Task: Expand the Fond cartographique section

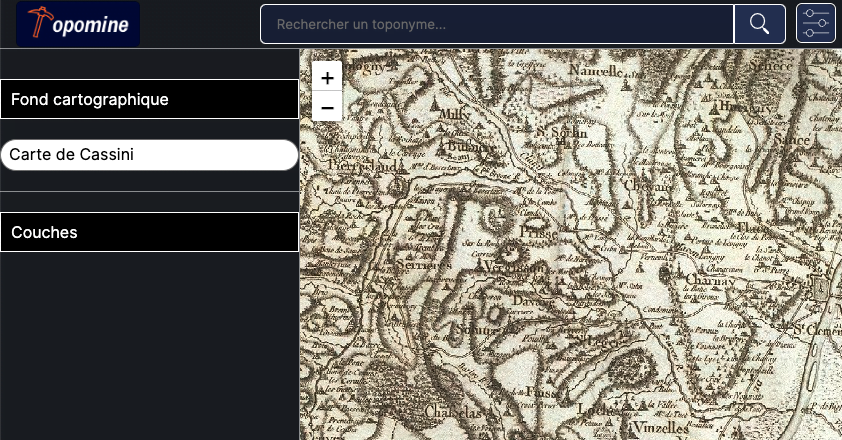Action: click(x=150, y=99)
